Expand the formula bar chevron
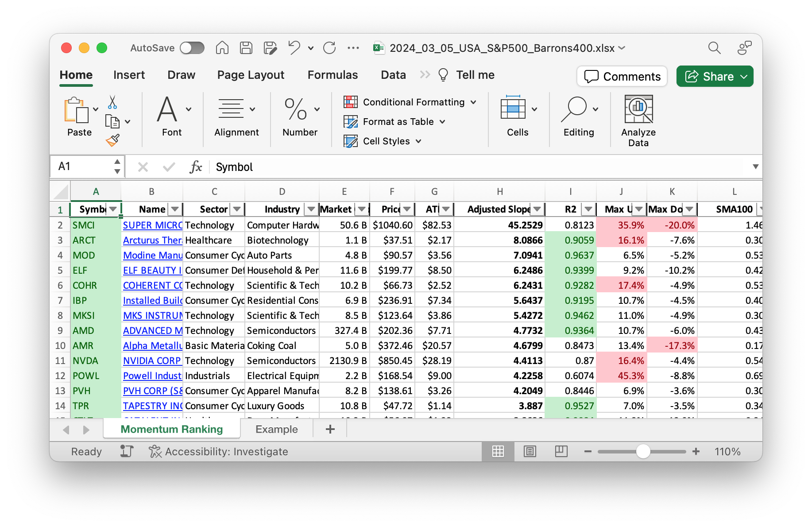This screenshot has height=527, width=812. (x=755, y=167)
